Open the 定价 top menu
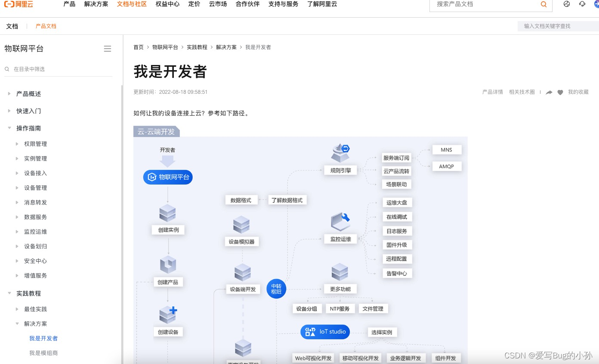Image resolution: width=599 pixels, height=364 pixels. coord(194,4)
